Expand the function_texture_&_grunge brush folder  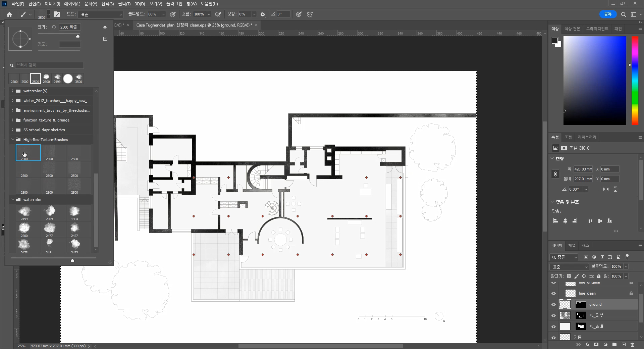click(13, 120)
